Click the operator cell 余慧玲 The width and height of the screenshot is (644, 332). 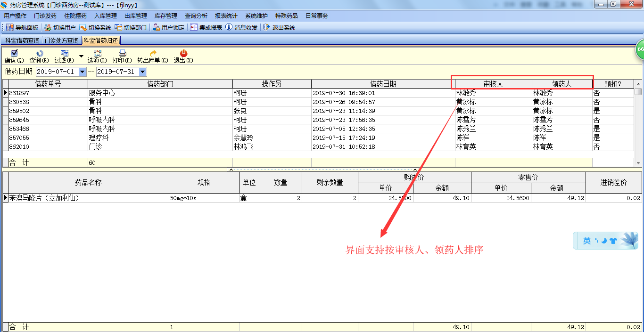pyautogui.click(x=272, y=138)
